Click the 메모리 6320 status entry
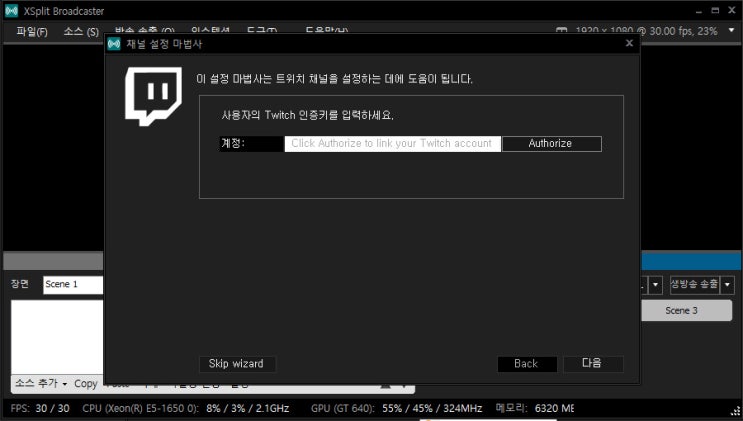743x421 pixels. point(535,408)
